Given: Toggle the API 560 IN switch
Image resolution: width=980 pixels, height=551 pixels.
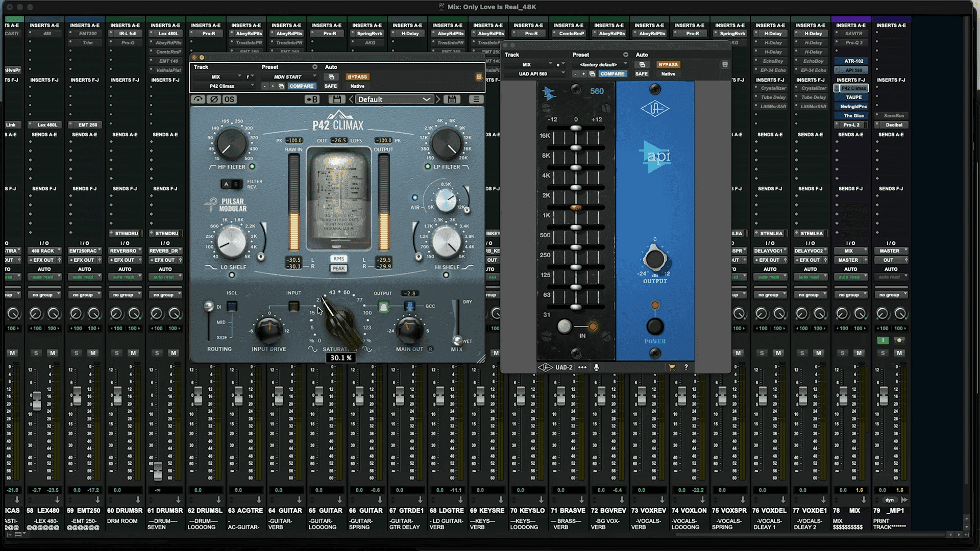Looking at the screenshot, I should (x=564, y=327).
